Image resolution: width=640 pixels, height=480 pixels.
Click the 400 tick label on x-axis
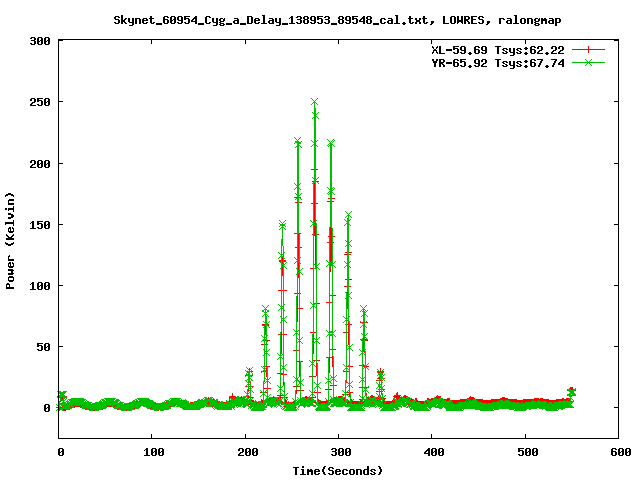431,453
